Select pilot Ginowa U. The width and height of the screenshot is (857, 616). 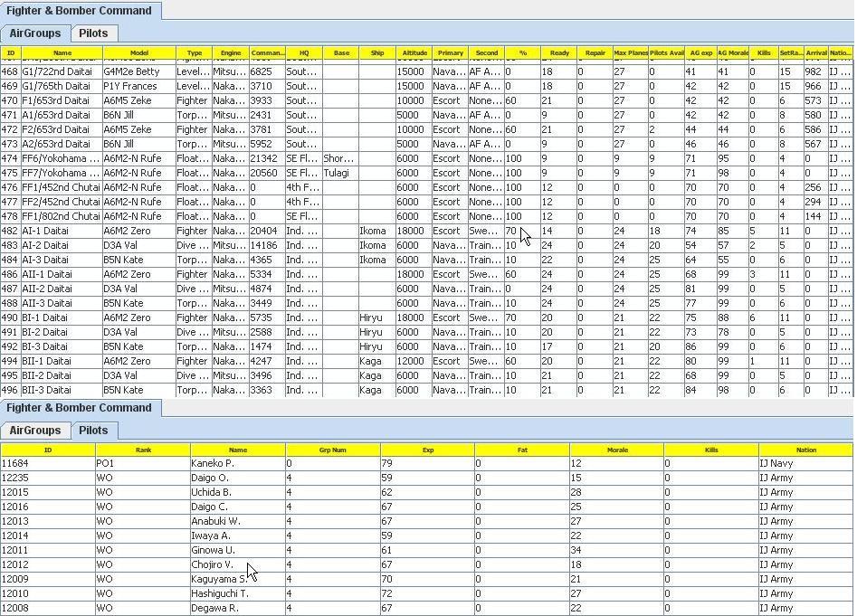click(426, 551)
